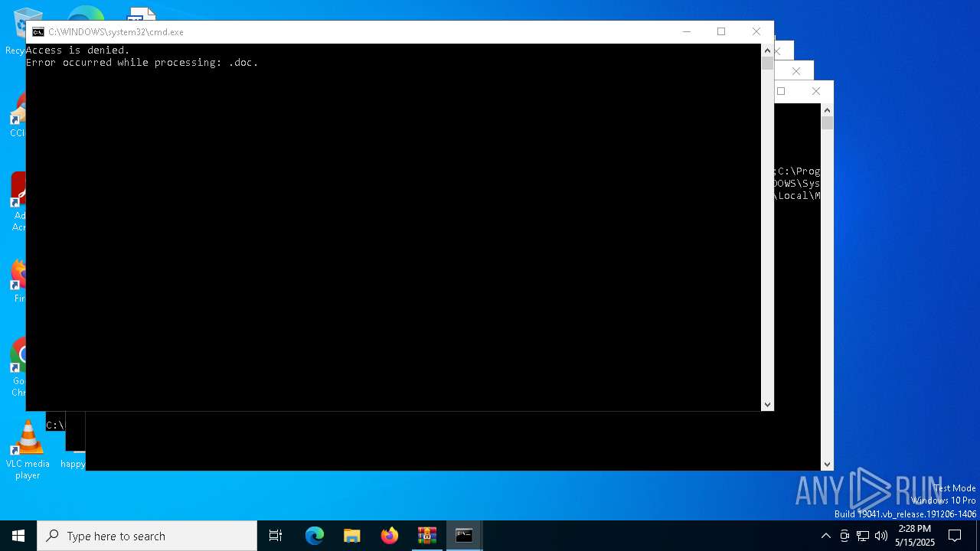Open File Explorer from taskbar

pyautogui.click(x=352, y=536)
